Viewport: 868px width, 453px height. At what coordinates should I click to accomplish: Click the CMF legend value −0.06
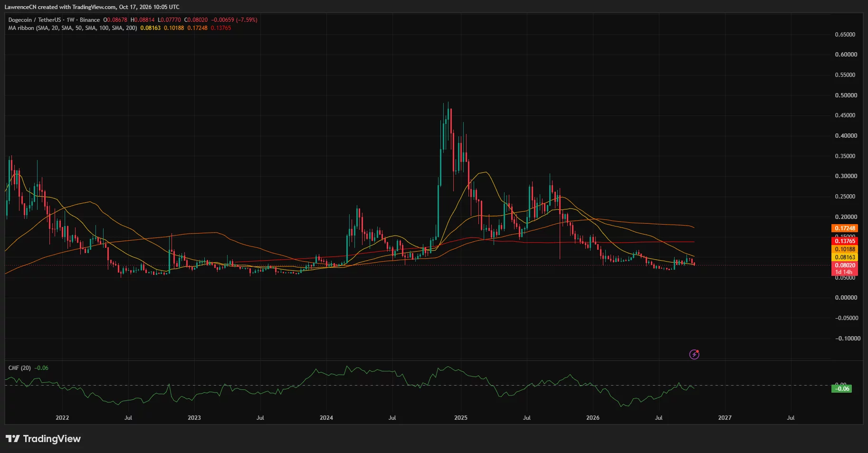click(41, 368)
